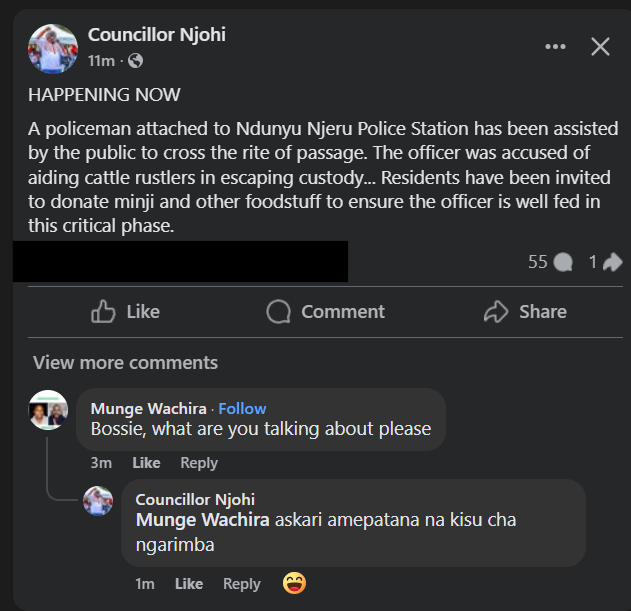
Task: Open Councillor Njohi's profile picture in header
Action: pyautogui.click(x=53, y=48)
